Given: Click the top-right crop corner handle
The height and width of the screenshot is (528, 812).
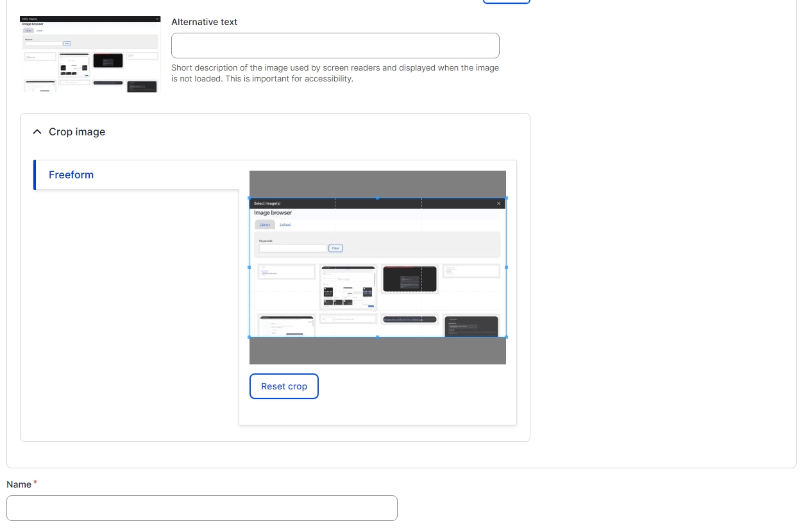Looking at the screenshot, I should click(x=506, y=198).
